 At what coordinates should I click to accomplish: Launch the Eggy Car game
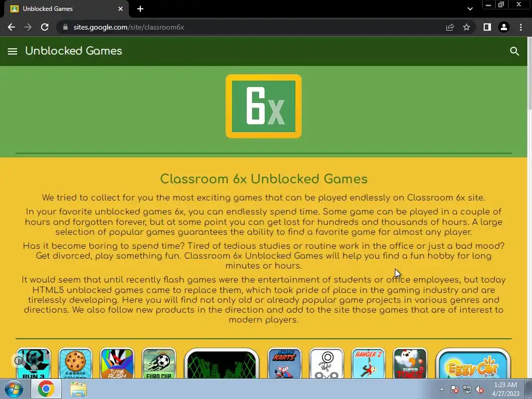473,363
